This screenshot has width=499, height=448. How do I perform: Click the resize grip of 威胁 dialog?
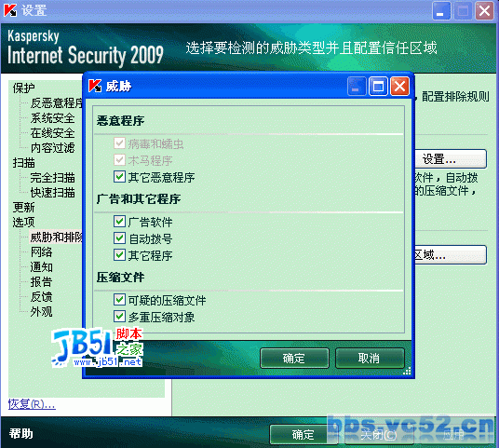(407, 371)
